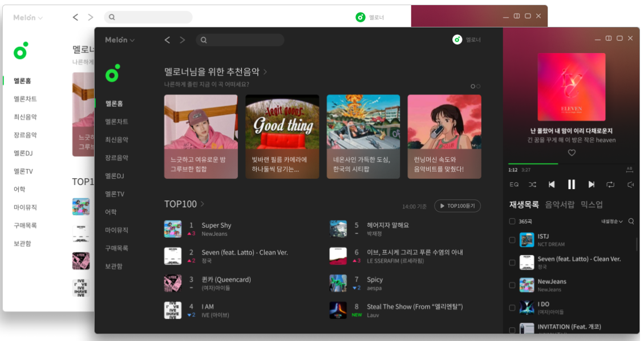Open 퀸카 (Queencard) chart song title
Image resolution: width=644 pixels, height=341 pixels.
226,280
